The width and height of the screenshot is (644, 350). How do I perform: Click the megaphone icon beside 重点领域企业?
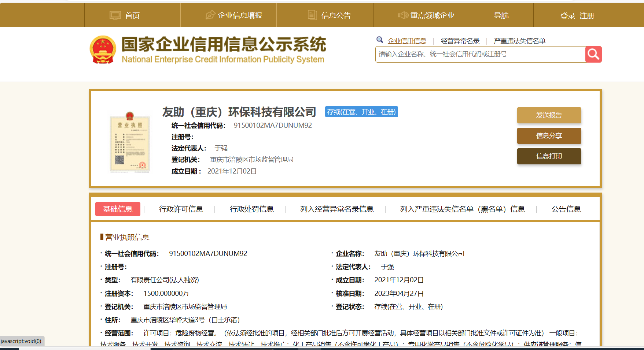coord(403,15)
